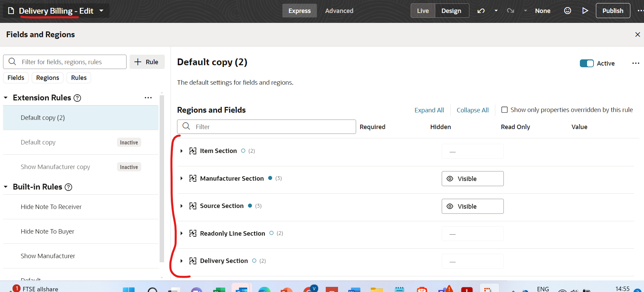Toggle the Active switch for this rule
The image size is (644, 292).
click(587, 63)
